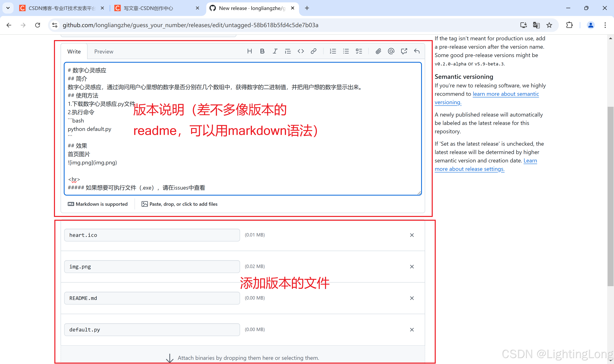The width and height of the screenshot is (614, 364).
Task: Open the learn more about semantic versioning link
Action: click(x=505, y=94)
